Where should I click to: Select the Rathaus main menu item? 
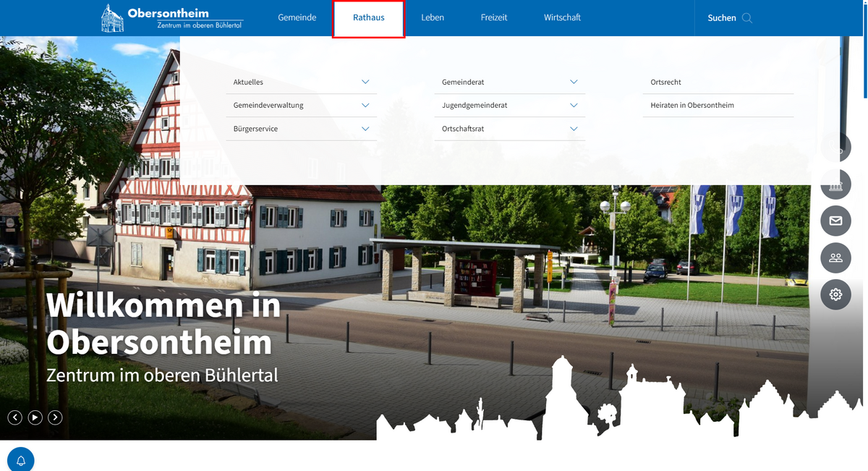(x=369, y=18)
